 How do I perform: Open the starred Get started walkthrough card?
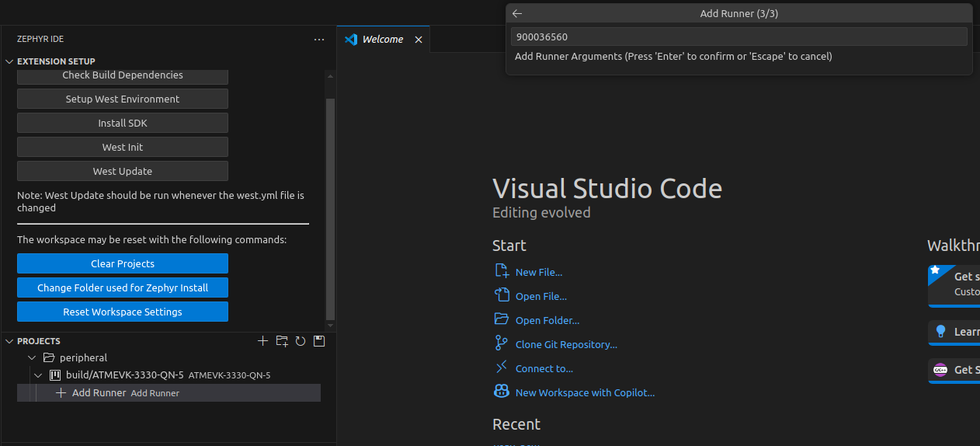pos(954,286)
